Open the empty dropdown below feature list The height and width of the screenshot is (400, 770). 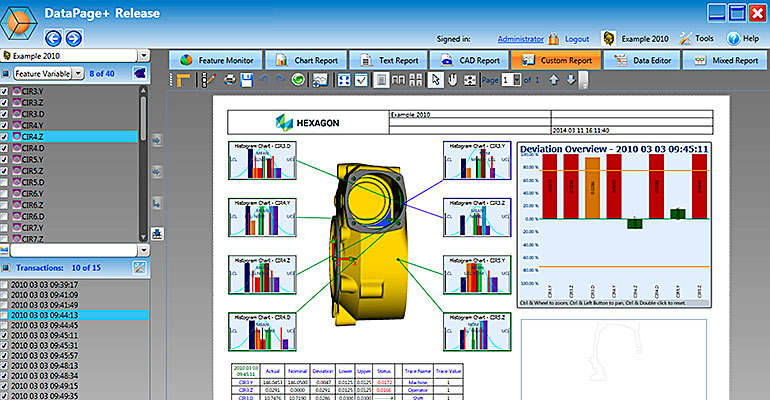pyautogui.click(x=143, y=250)
